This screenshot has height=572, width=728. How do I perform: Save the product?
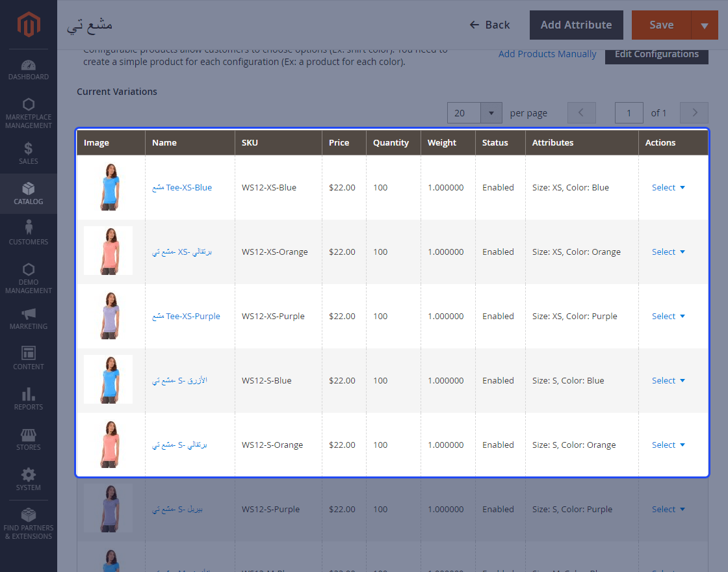tap(661, 25)
